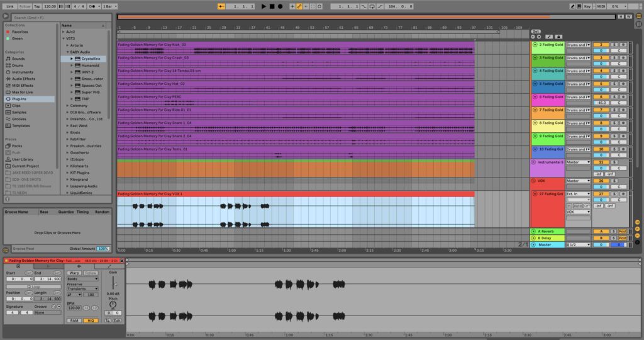Screen dimensions: 644x340
Task: Toggle Draw Mode pencil icon
Action: pos(572,6)
